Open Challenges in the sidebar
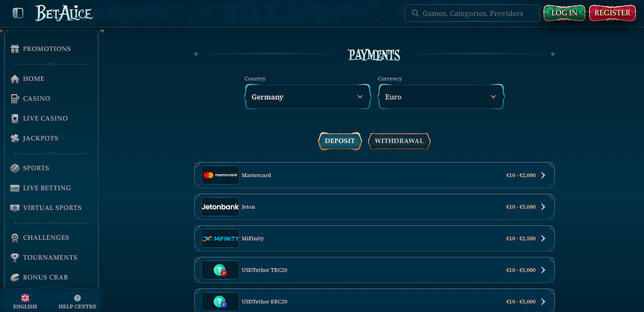 click(x=46, y=237)
